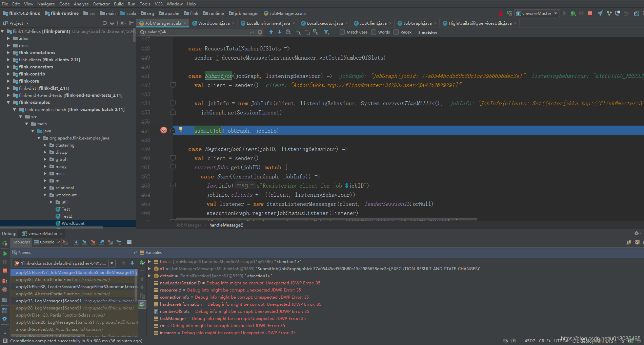The width and height of the screenshot is (644, 345).
Task: Click JobManager.scala breadcrumb in navigation bar
Action: point(285,13)
